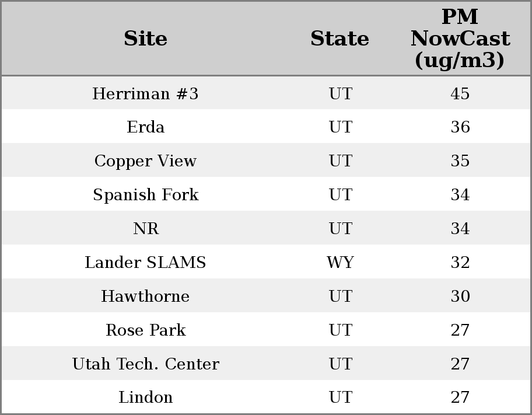Select the Rose Park site cell
Screen dimensions: 532x415
pos(145,330)
